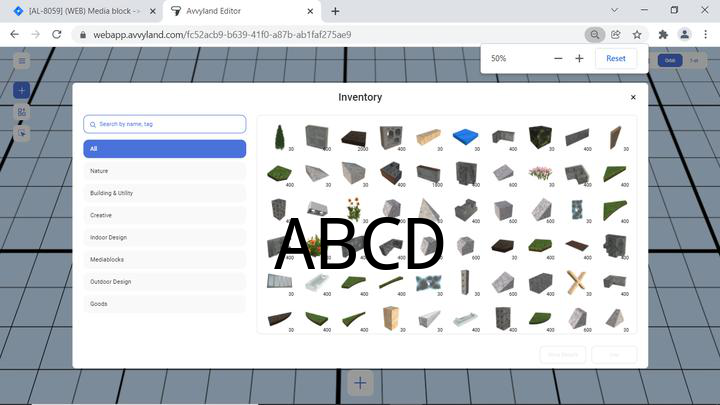Select the Goods category
The image size is (720, 405).
click(x=164, y=304)
